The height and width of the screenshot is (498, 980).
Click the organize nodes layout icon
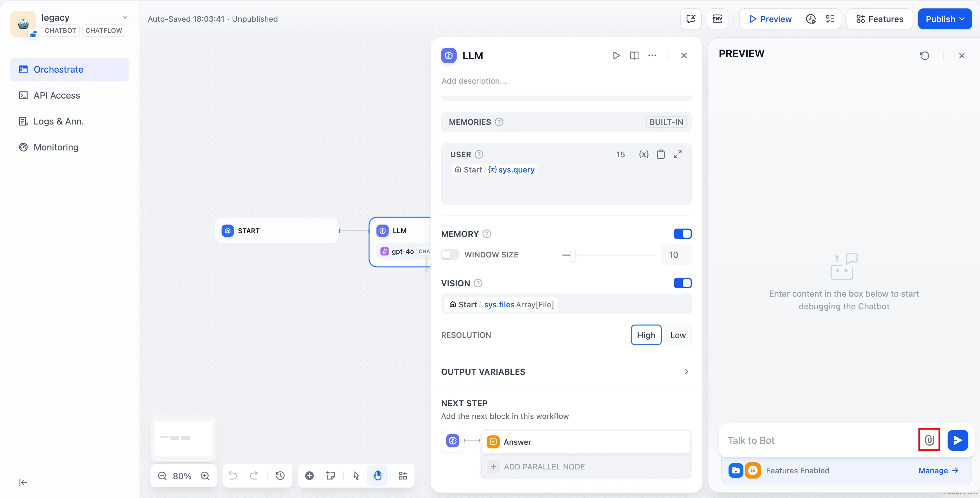[402, 475]
